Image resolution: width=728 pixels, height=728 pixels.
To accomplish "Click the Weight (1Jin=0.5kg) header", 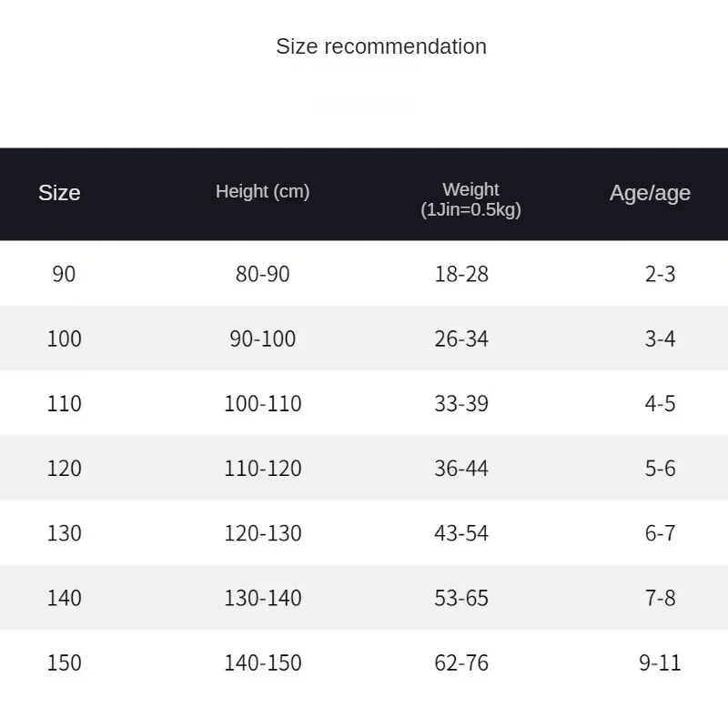I will pos(470,199).
